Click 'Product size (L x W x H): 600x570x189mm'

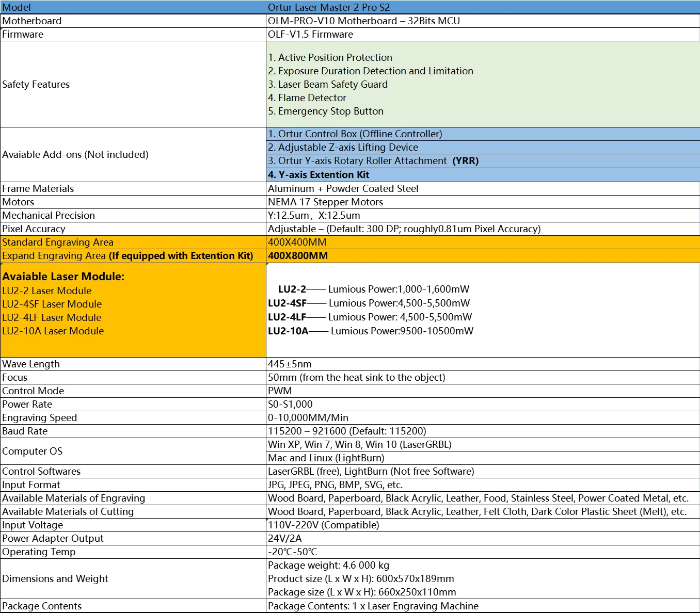361,578
